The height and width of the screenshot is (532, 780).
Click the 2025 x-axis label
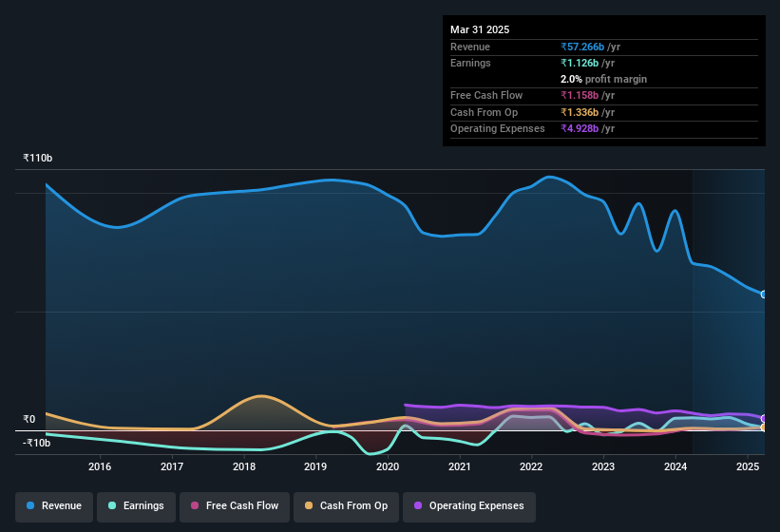pyautogui.click(x=748, y=466)
